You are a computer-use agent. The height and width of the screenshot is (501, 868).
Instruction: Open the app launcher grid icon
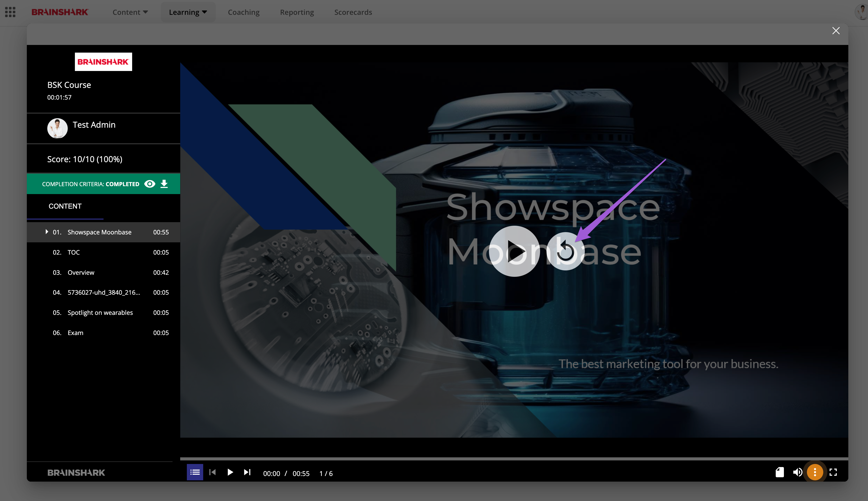coord(10,12)
